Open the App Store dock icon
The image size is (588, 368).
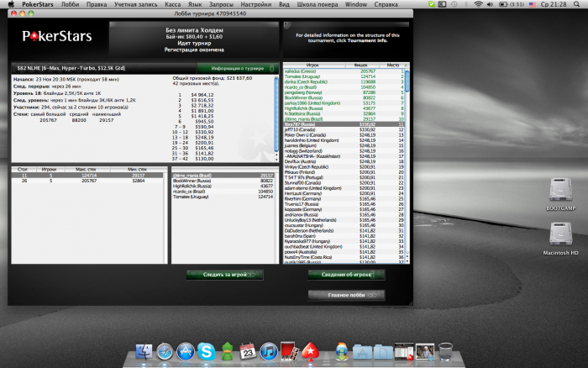[186, 352]
